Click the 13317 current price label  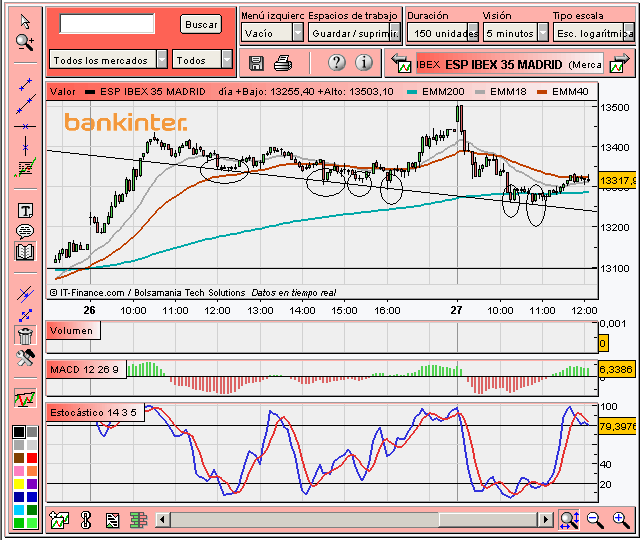pos(617,180)
